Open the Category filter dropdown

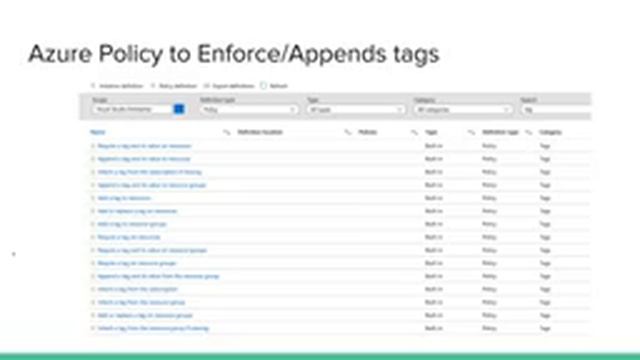pyautogui.click(x=463, y=109)
